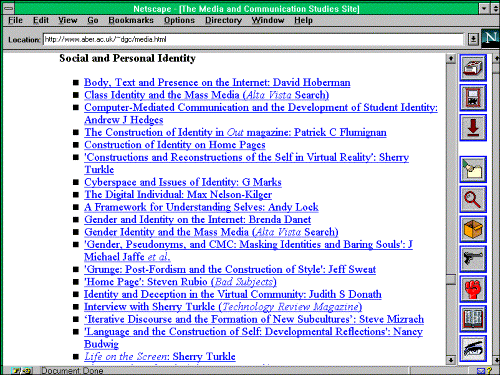Open 'Gender Identity and the Mass Media' link
The image size is (500, 375).
pos(211,232)
